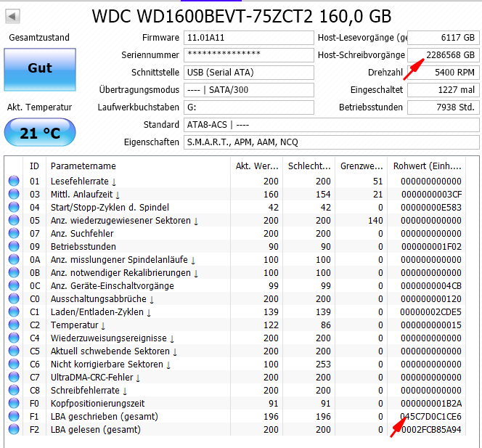Click the Drehzahl value 5400 RPM

click(x=444, y=73)
